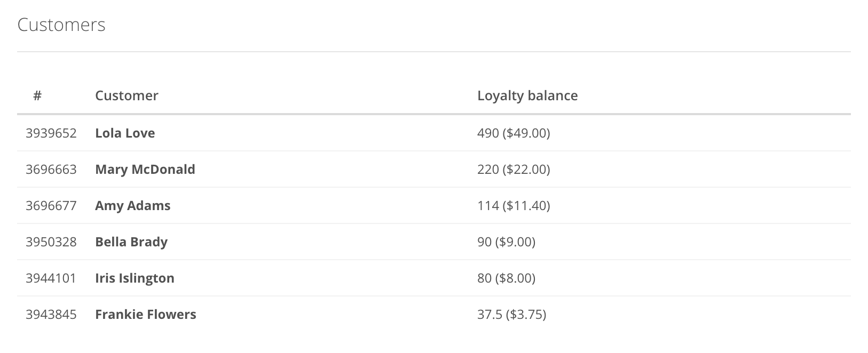The width and height of the screenshot is (868, 353).
Task: Click the Loyalty balance column header
Action: point(527,95)
